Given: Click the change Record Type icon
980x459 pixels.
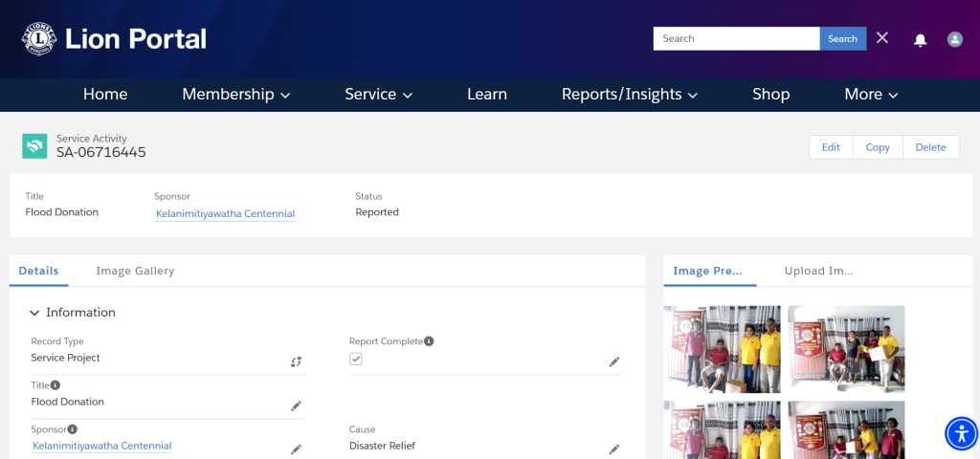Looking at the screenshot, I should pyautogui.click(x=297, y=361).
